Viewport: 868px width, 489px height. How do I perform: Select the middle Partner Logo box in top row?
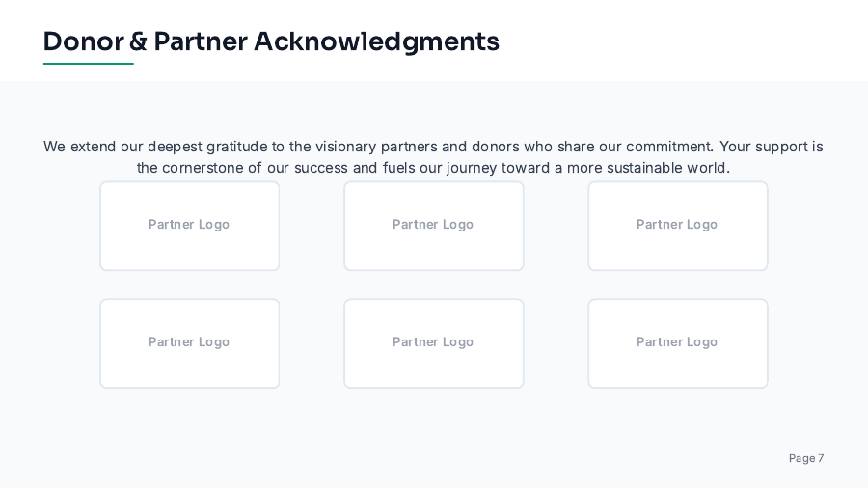tap(433, 226)
